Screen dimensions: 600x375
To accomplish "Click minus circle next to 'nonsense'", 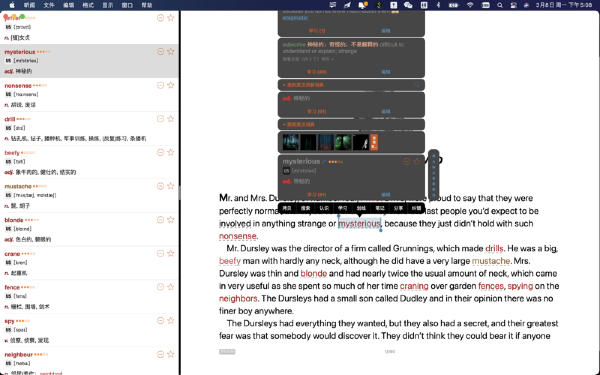I will coord(160,85).
